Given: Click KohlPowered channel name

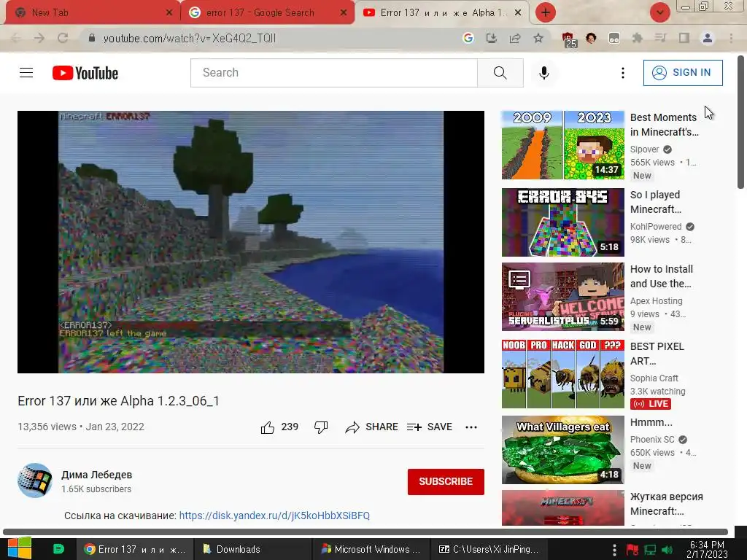Looking at the screenshot, I should pos(656,227).
